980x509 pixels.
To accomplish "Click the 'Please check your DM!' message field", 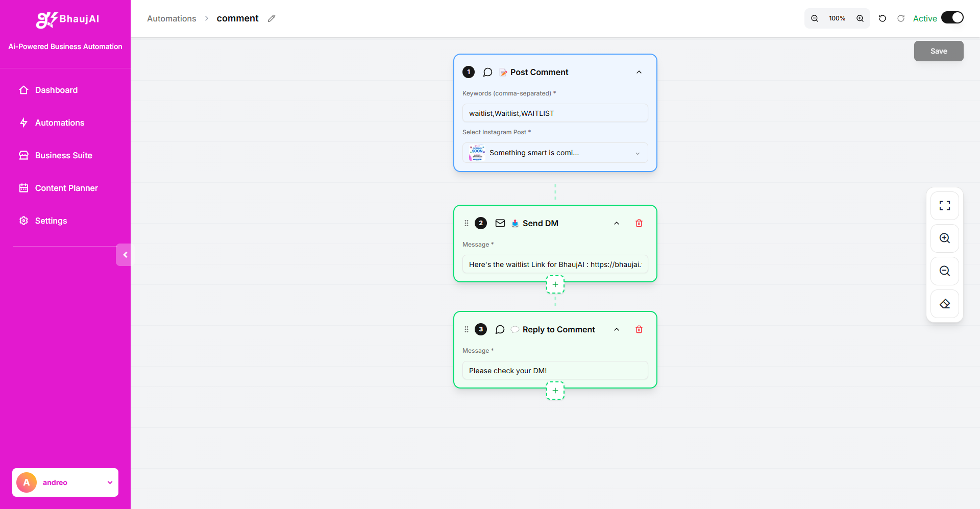I will click(555, 370).
